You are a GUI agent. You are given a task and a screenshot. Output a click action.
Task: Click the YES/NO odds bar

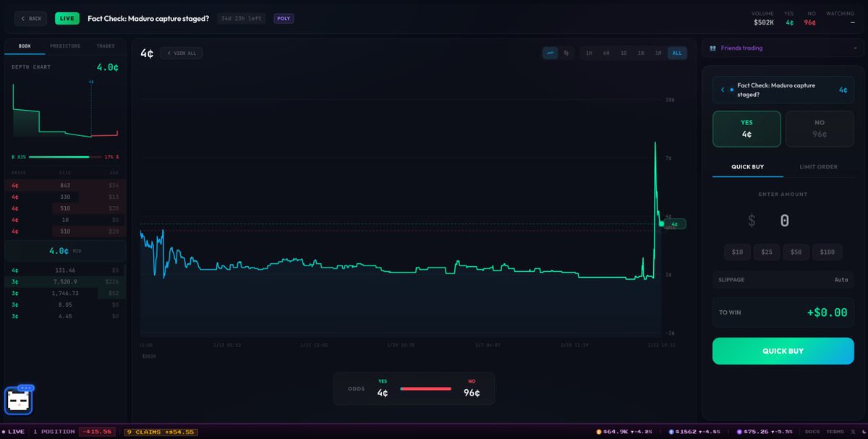[x=425, y=388]
